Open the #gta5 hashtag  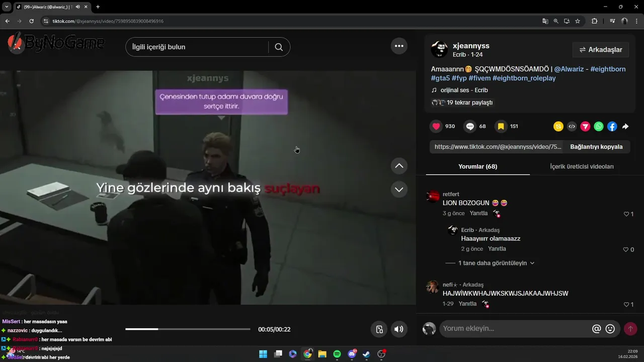(x=440, y=78)
